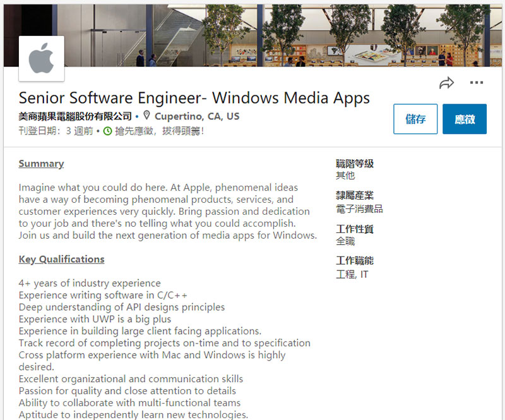
Task: Click the 搶先應徵，拔得頭籌 text
Action: click(x=160, y=131)
